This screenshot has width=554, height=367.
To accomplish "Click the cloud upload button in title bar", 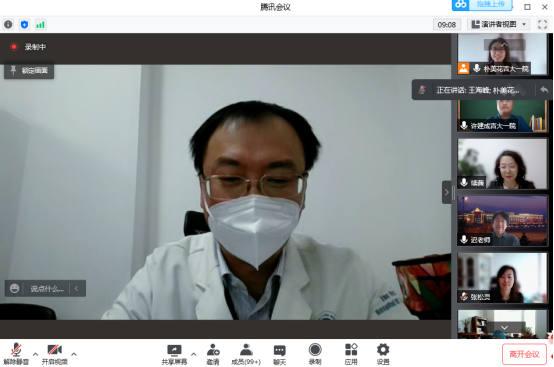I will tap(482, 5).
